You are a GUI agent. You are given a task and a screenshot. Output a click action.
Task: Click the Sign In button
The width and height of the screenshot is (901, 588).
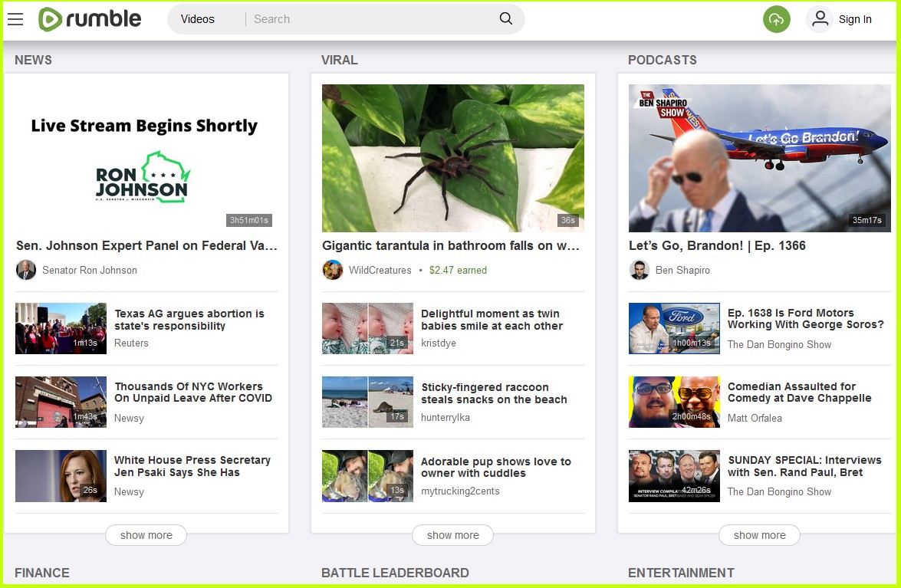[x=856, y=19]
